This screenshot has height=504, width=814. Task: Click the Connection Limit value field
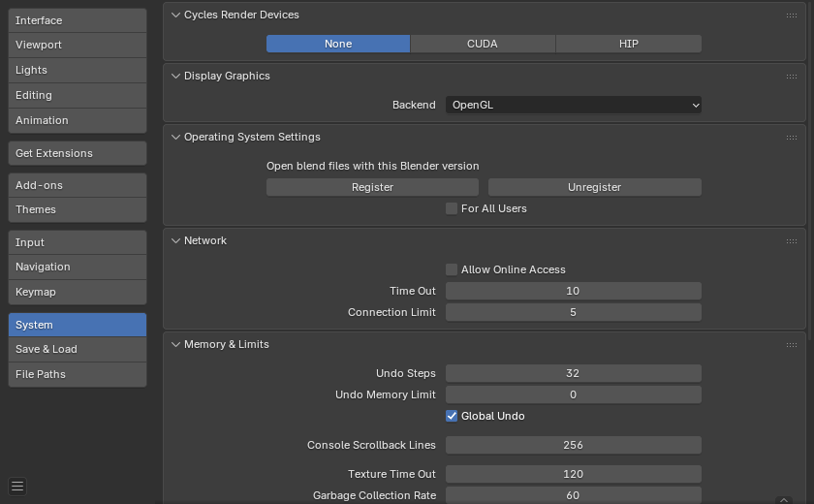pos(573,312)
